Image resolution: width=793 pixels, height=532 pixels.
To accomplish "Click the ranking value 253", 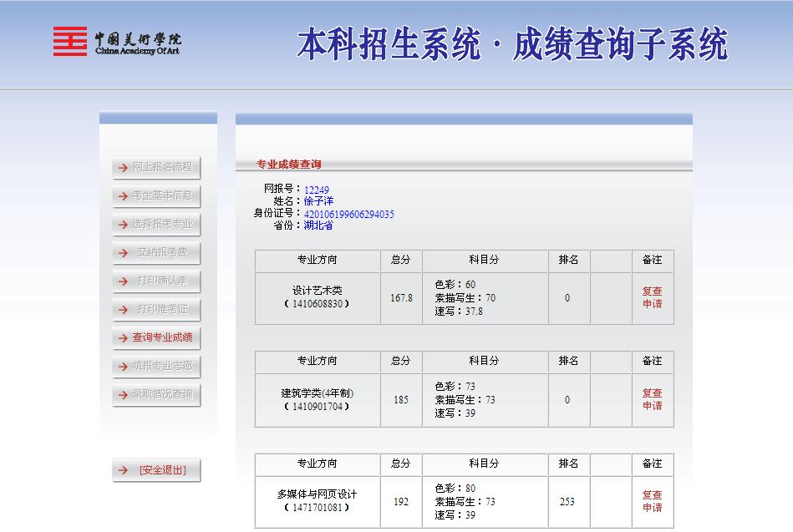I will click(x=567, y=502).
